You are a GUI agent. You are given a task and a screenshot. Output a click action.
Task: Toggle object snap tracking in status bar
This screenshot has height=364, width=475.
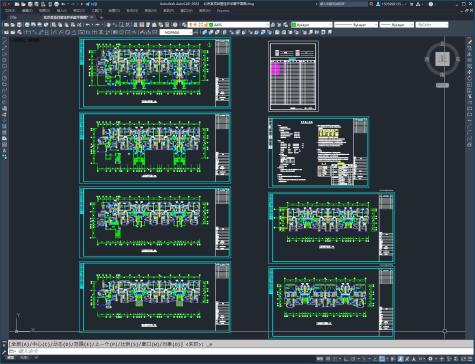375,359
